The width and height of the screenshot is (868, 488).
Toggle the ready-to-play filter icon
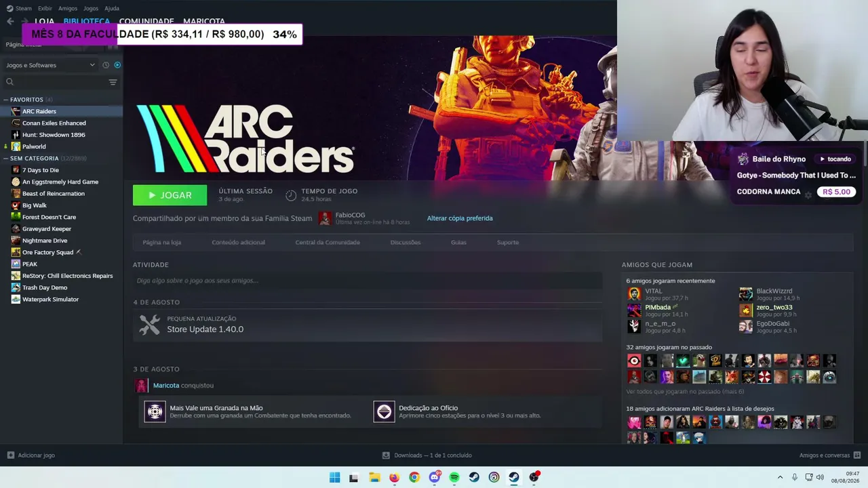pyautogui.click(x=117, y=65)
